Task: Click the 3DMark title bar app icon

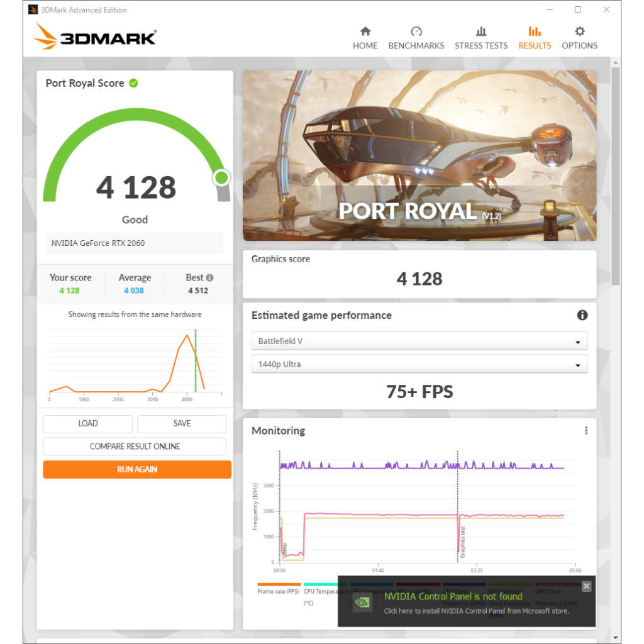Action: (x=33, y=9)
